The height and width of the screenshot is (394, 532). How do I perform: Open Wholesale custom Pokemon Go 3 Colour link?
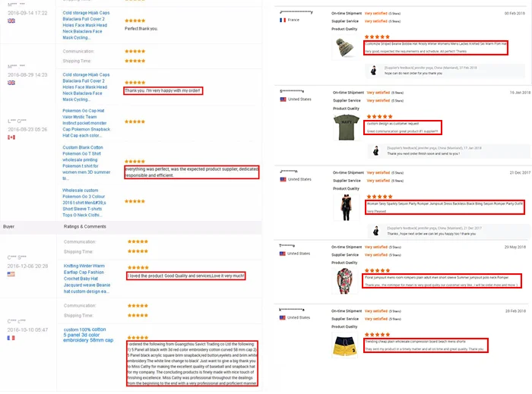pos(84,203)
